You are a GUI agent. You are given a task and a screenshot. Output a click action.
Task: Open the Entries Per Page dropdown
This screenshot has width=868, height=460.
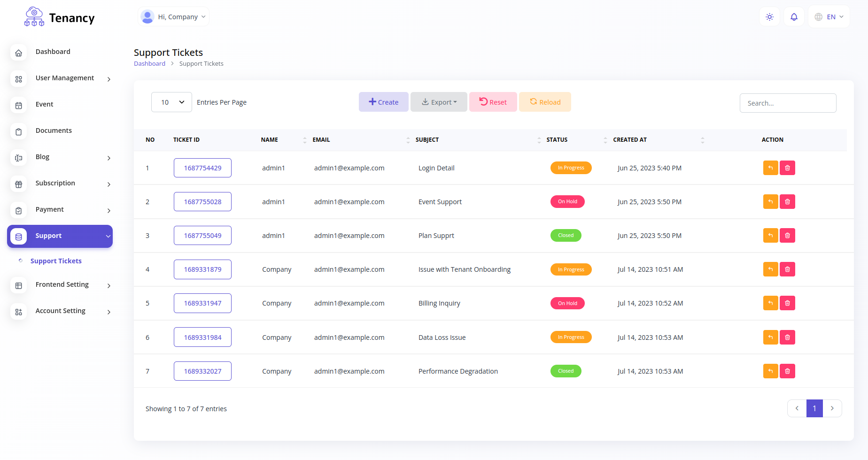pos(171,102)
